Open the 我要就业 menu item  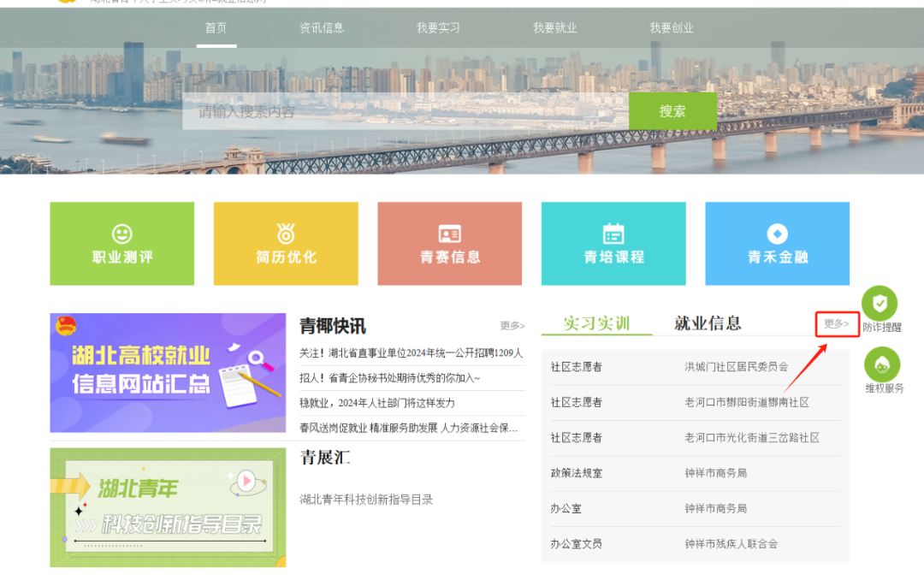554,27
